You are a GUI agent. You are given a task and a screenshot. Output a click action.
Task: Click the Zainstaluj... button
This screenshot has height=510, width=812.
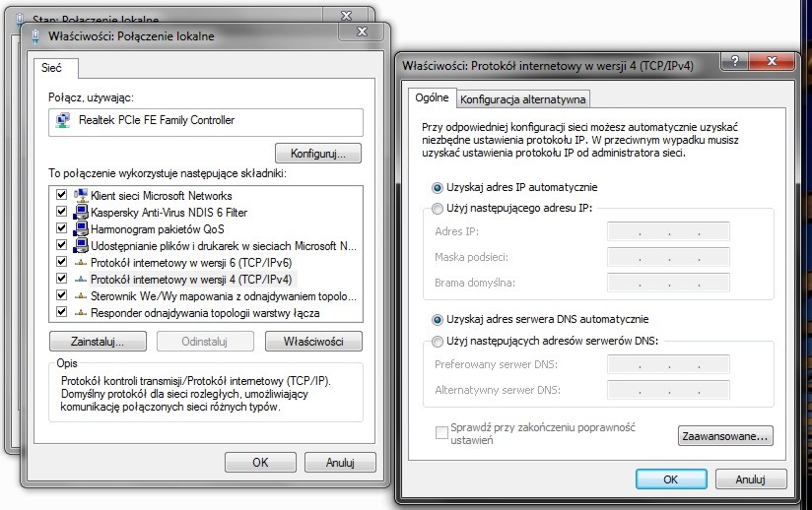pos(98,342)
